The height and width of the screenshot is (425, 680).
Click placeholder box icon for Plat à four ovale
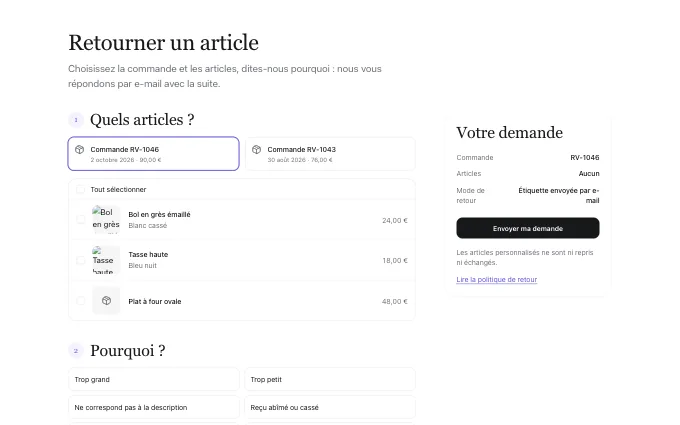[x=106, y=301]
